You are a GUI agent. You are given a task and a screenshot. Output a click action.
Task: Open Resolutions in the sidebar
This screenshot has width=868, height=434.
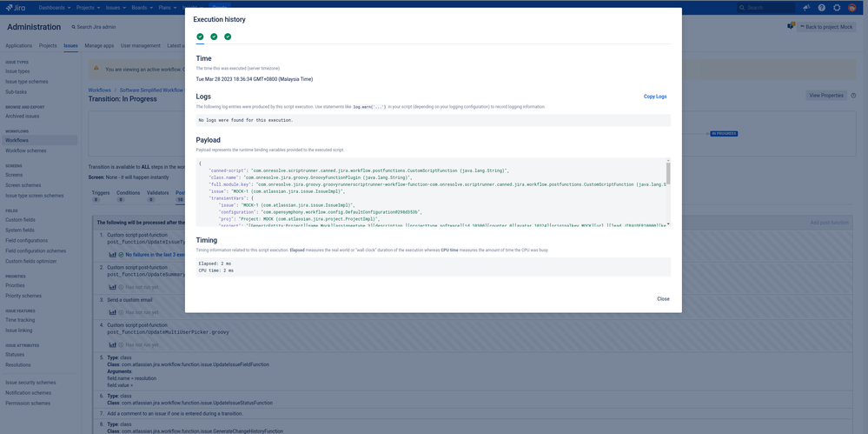[x=18, y=364]
